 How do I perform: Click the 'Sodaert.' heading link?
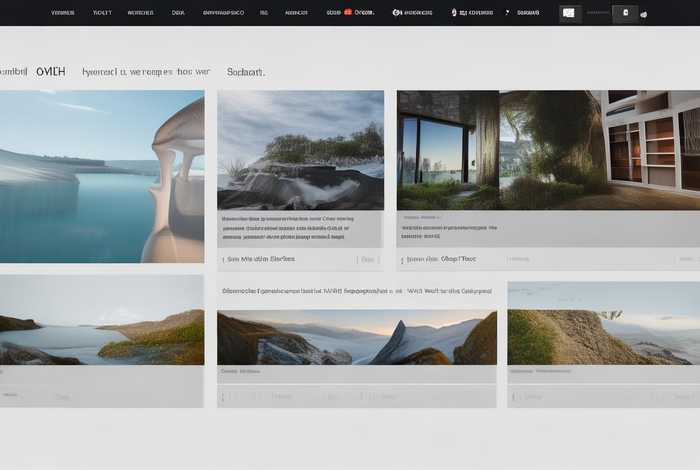click(246, 72)
